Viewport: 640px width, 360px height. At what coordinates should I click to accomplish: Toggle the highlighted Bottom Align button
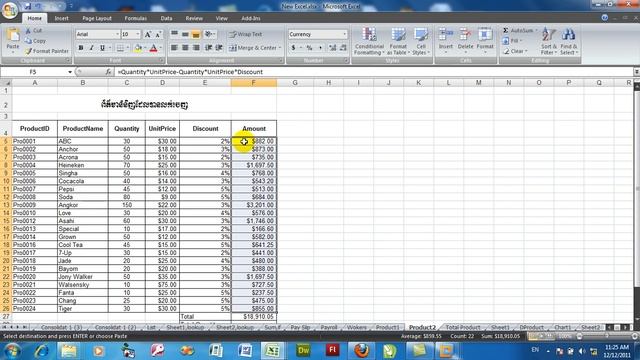tap(196, 34)
